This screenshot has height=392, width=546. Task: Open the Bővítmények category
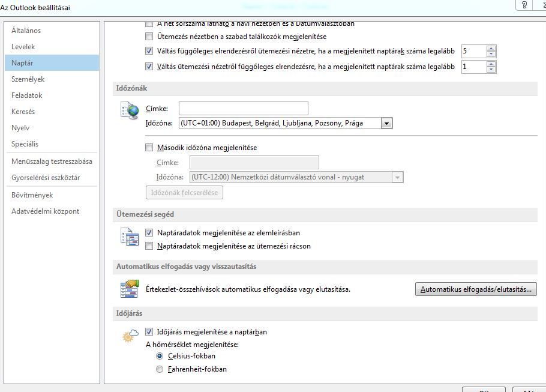pyautogui.click(x=52, y=195)
